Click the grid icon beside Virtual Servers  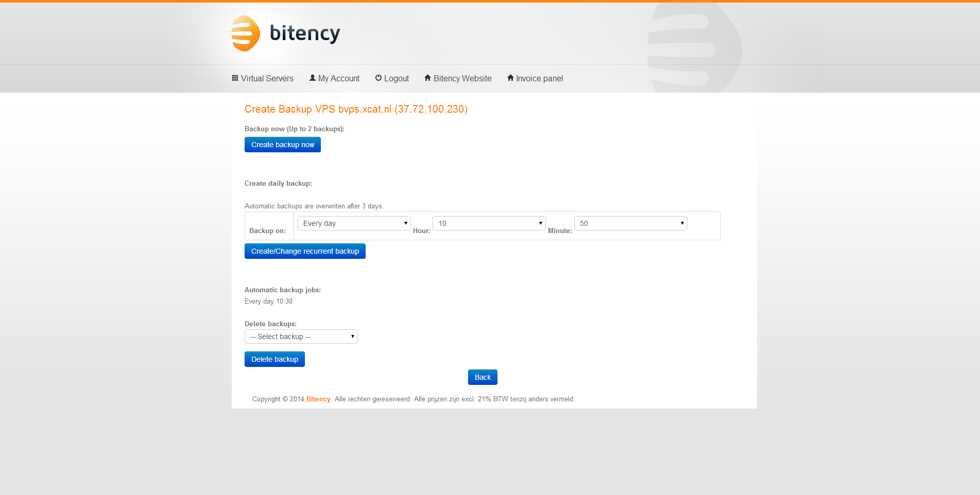coord(235,78)
